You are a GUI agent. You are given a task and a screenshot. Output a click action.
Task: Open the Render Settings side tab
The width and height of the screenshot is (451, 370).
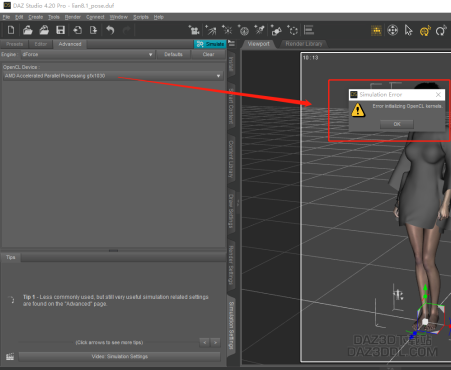231,265
